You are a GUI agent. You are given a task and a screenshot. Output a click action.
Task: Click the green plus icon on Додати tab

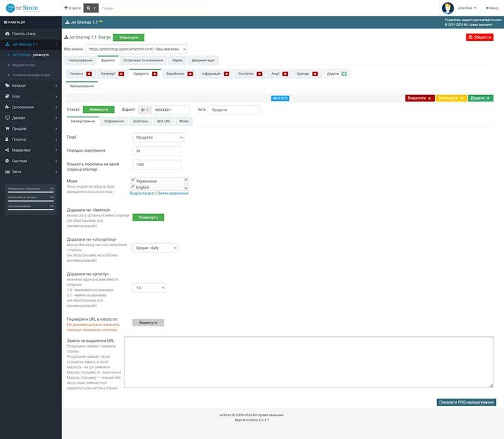coord(344,74)
